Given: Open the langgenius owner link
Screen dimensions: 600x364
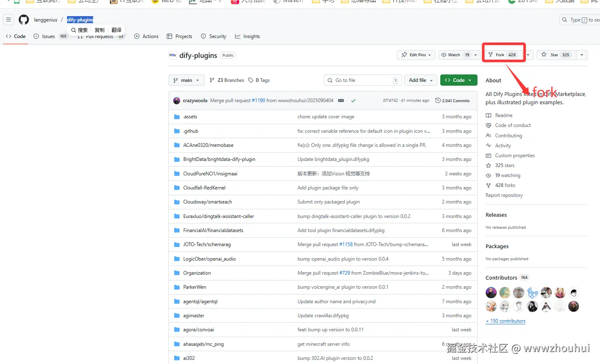Looking at the screenshot, I should coord(46,20).
